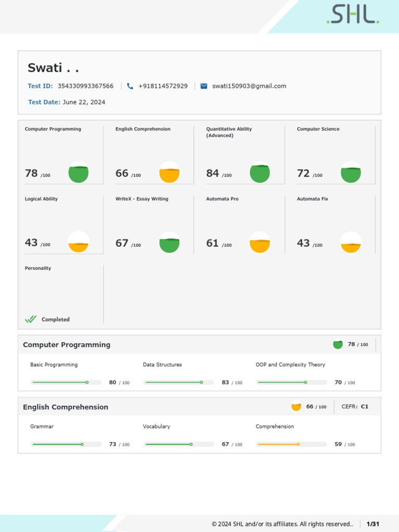This screenshot has width=399, height=532.
Task: Click the Computer Programming 78 score gauge
Action: coord(78,172)
